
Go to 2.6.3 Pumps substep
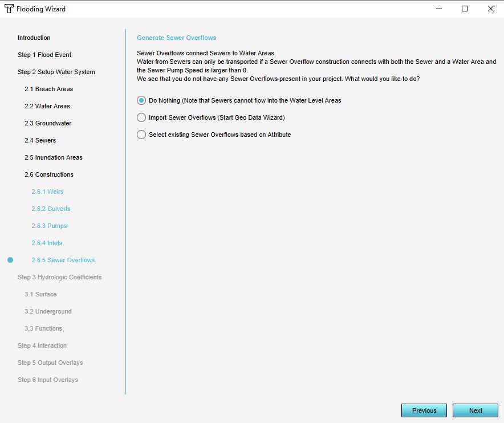pos(49,226)
